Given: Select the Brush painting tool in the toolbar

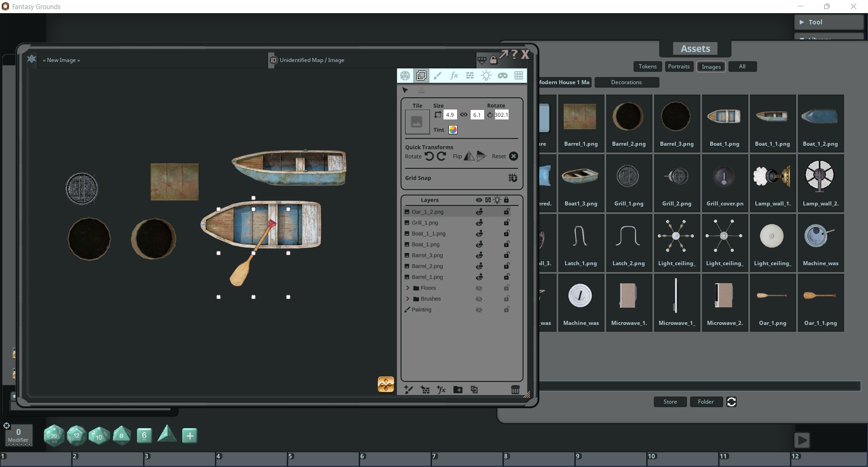Looking at the screenshot, I should 437,76.
